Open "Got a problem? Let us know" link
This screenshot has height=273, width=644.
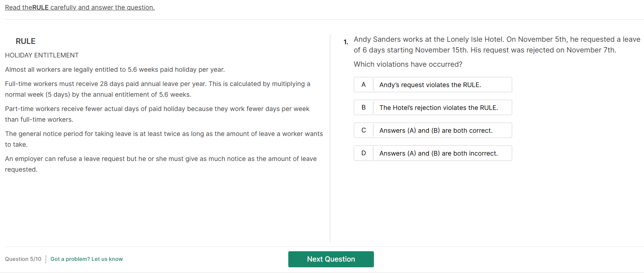[x=86, y=259]
